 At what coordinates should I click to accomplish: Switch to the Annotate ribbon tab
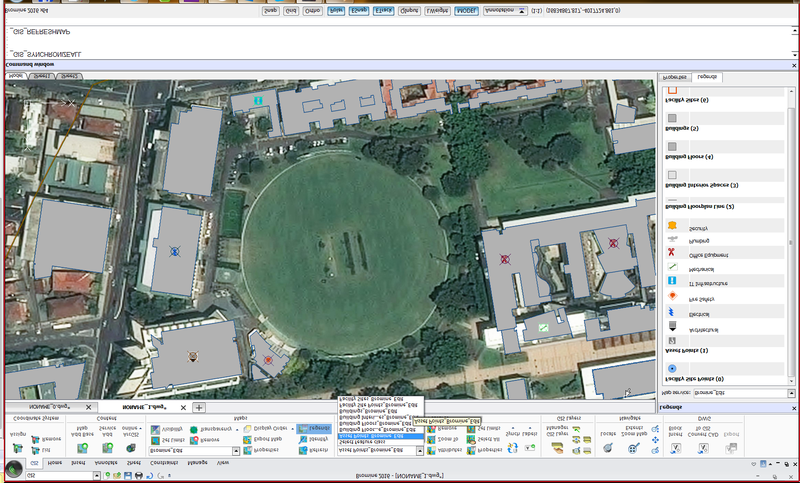(106, 463)
